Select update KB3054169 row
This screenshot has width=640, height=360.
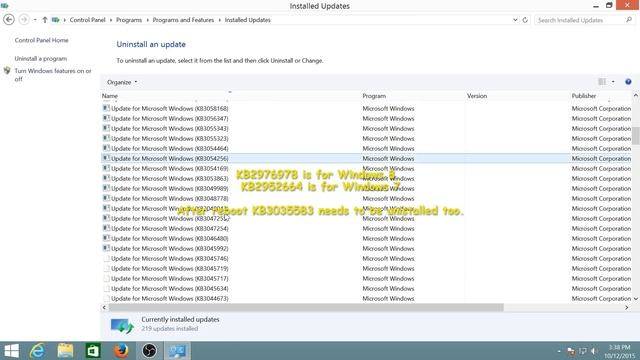point(366,168)
